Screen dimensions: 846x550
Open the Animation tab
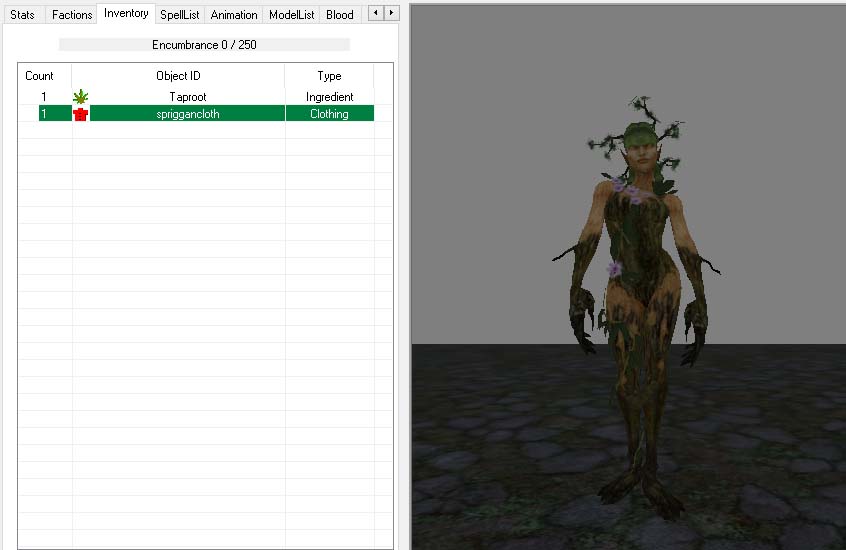click(x=234, y=15)
